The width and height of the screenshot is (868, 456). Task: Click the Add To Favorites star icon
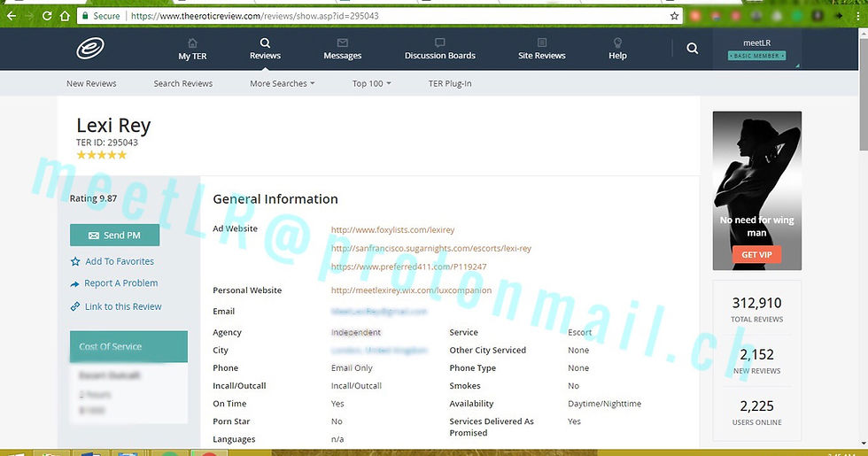click(75, 261)
